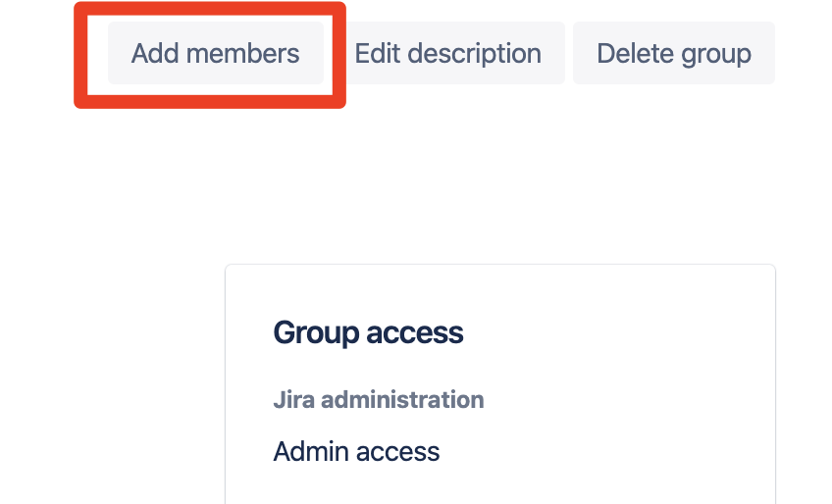832x504 pixels.
Task: Add new members to this group
Action: (x=215, y=53)
